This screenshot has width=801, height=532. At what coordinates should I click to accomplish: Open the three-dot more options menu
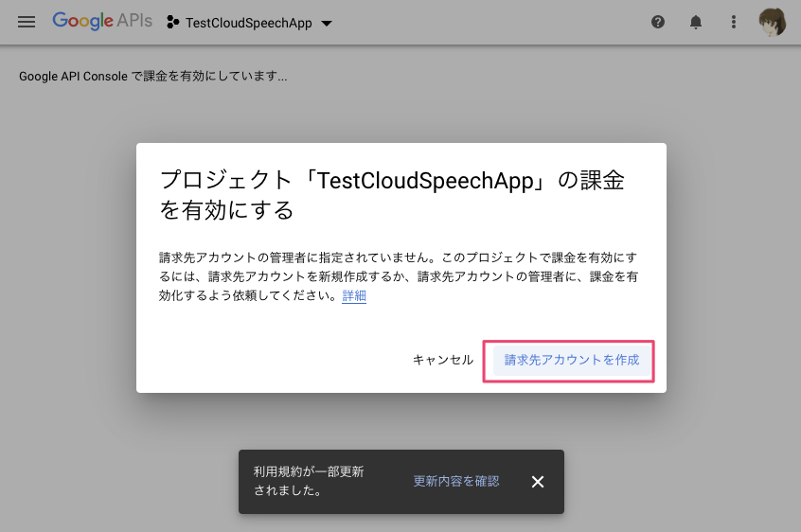[x=734, y=22]
